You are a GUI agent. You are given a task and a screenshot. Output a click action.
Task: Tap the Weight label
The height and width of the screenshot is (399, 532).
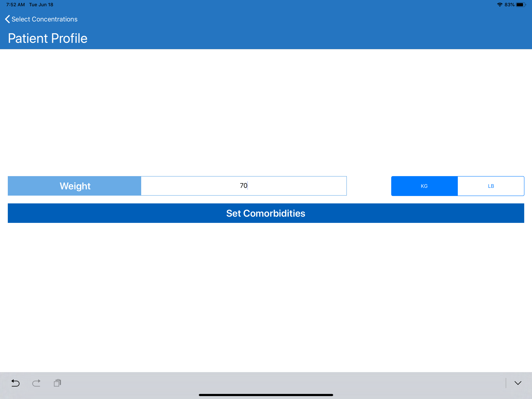coord(75,186)
